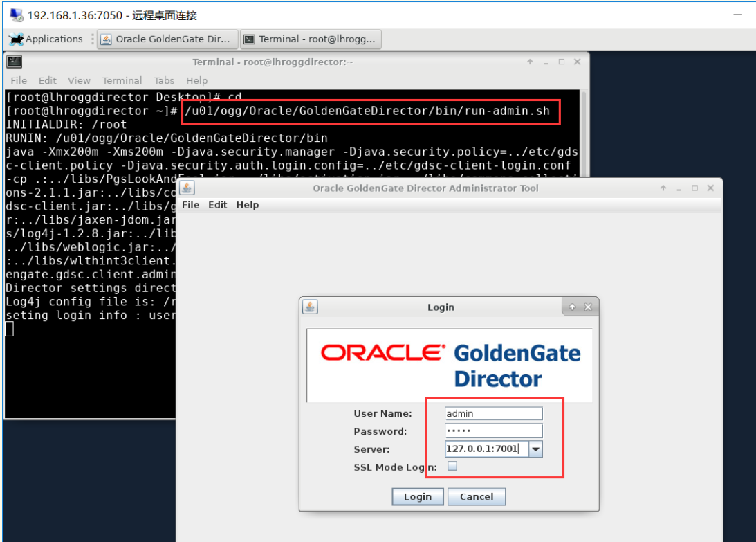Focus the User Name field
Viewport: 756px width, 542px height.
coord(493,414)
